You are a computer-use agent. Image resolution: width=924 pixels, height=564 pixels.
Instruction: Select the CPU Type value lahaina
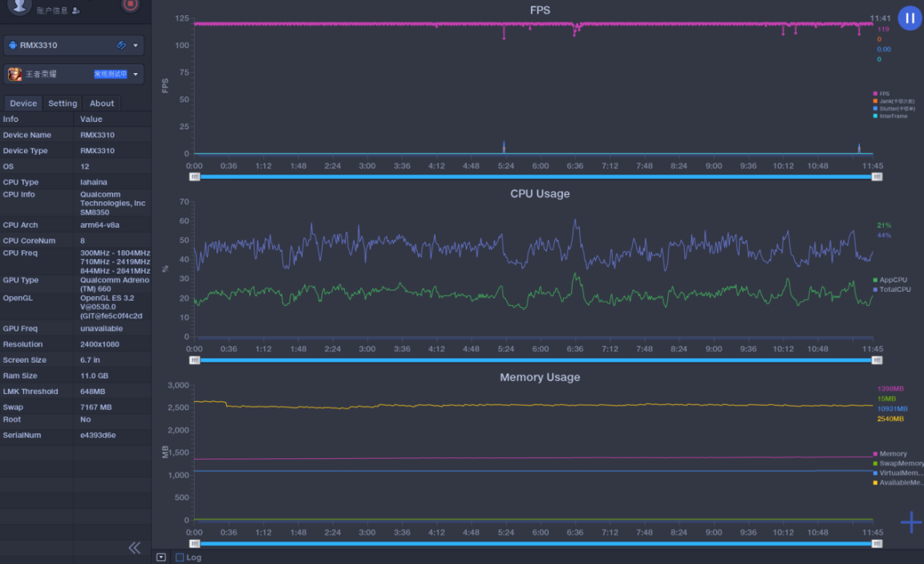pyautogui.click(x=94, y=182)
